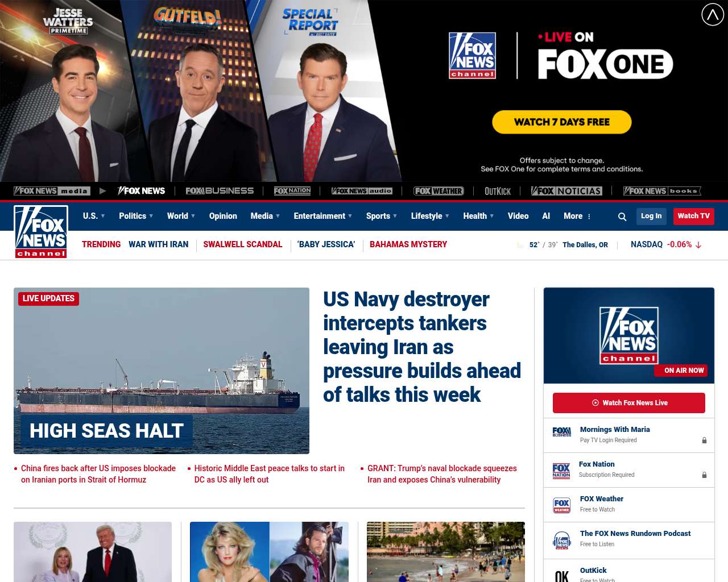Select the SWALWELL SCANDAL trending topic
This screenshot has height=582, width=728.
point(243,244)
